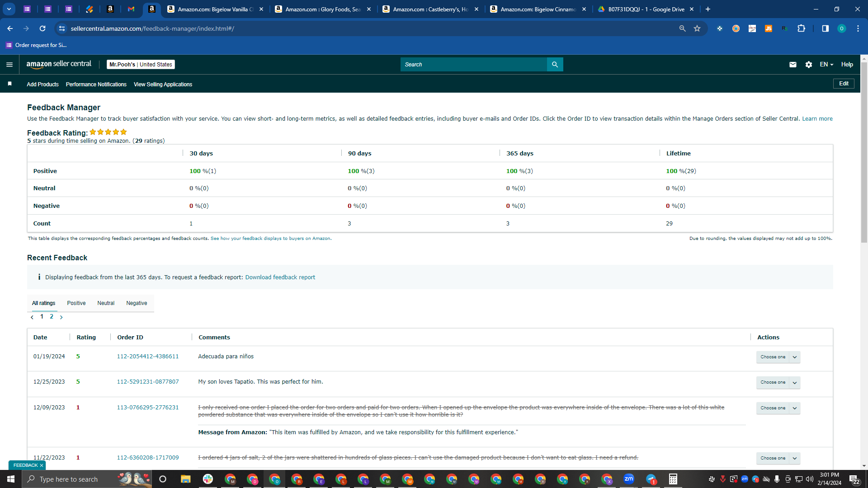The height and width of the screenshot is (488, 868).
Task: Go to feedback page 2
Action: pyautogui.click(x=52, y=317)
